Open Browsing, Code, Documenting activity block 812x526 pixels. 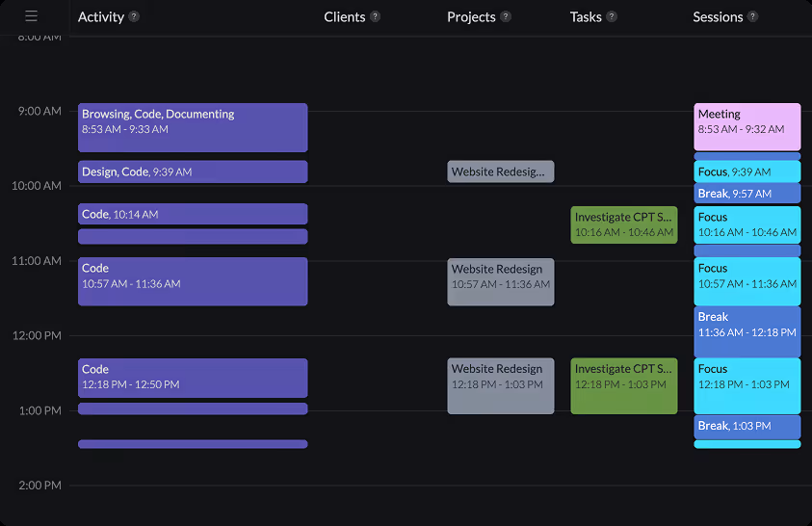click(x=193, y=127)
